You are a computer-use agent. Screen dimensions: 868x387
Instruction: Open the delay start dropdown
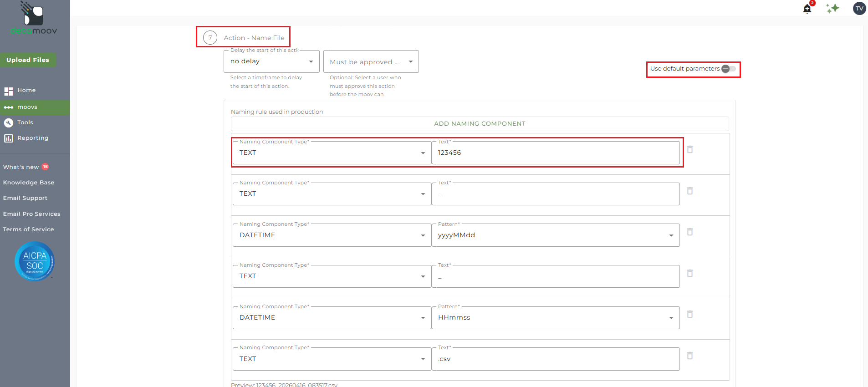click(271, 61)
